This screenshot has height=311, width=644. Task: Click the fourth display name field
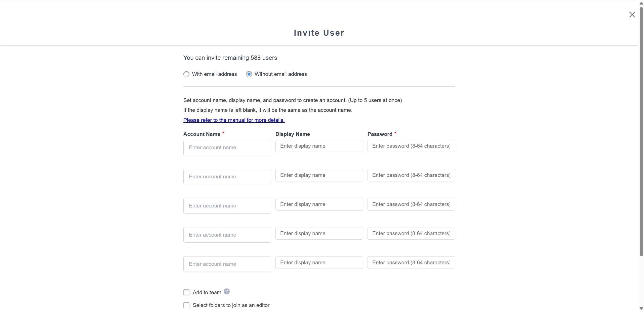coord(319,233)
